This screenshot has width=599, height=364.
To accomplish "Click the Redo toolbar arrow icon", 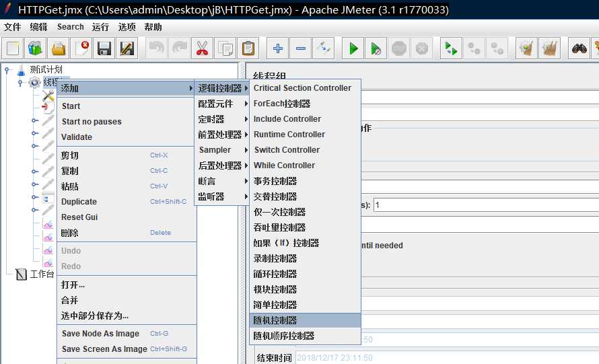I will (180, 48).
